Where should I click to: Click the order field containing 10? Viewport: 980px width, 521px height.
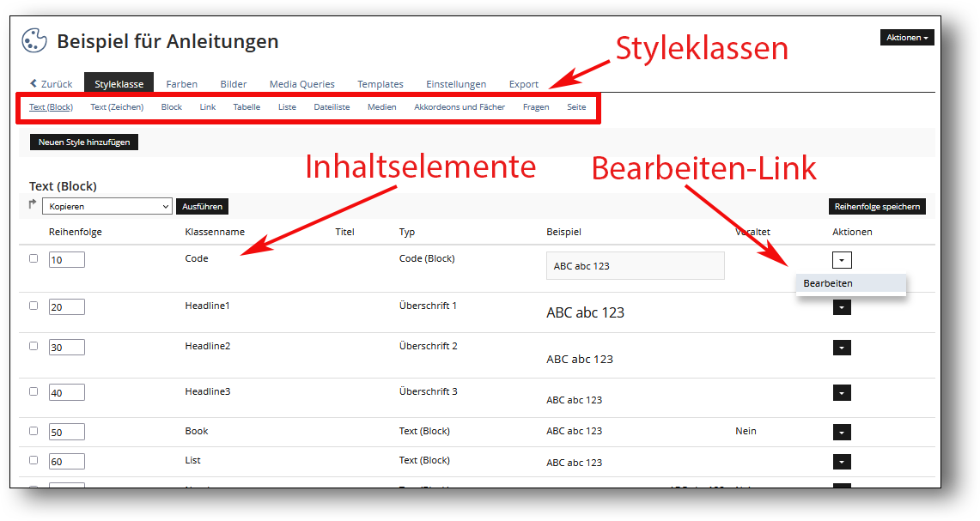pos(66,259)
